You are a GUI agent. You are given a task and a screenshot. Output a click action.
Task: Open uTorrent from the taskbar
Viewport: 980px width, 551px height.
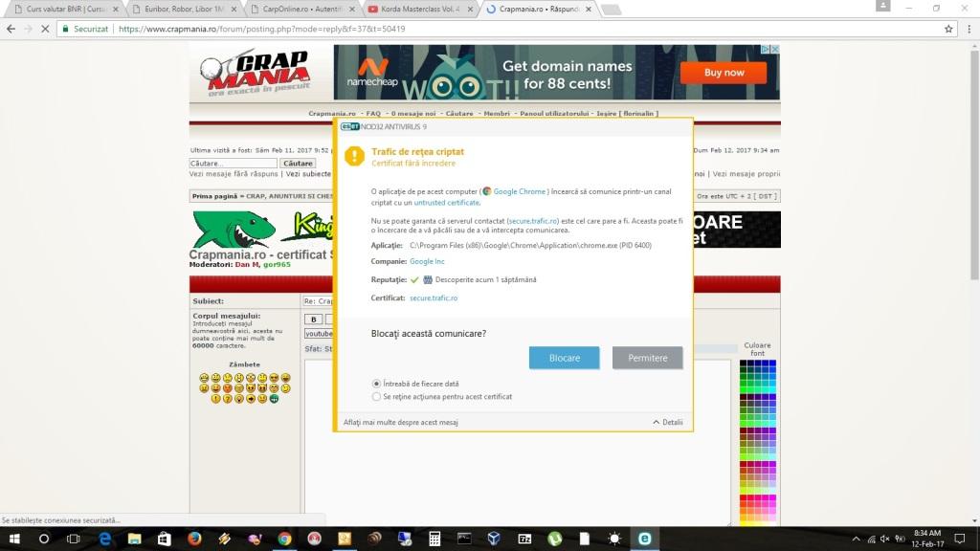tap(554, 539)
